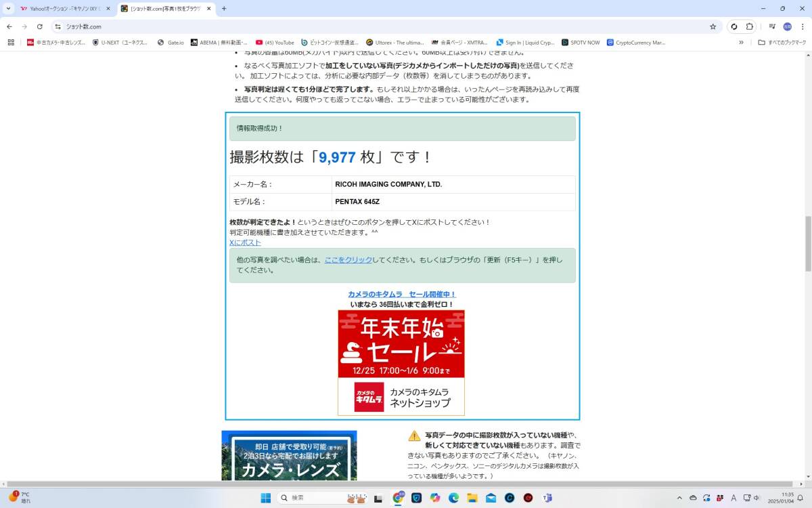Close the Yahoo!オークション tab

pyautogui.click(x=108, y=9)
